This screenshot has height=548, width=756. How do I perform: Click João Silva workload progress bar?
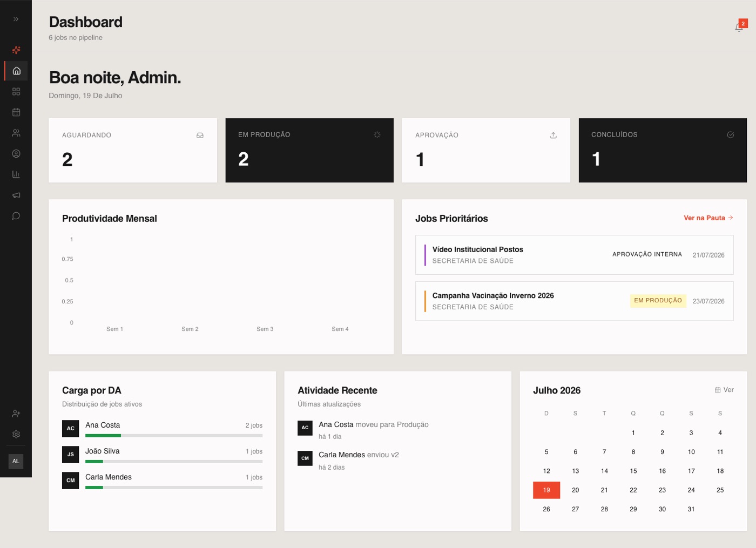point(174,462)
